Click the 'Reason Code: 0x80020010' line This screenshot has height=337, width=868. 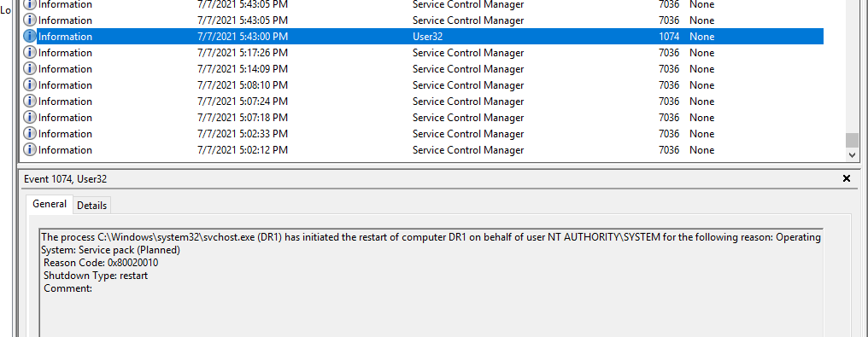101,263
